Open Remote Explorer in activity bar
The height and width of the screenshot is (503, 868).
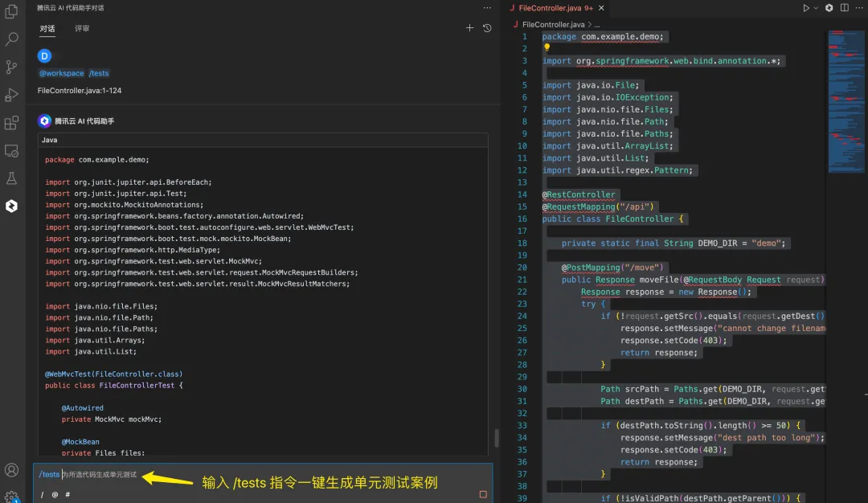coord(12,151)
